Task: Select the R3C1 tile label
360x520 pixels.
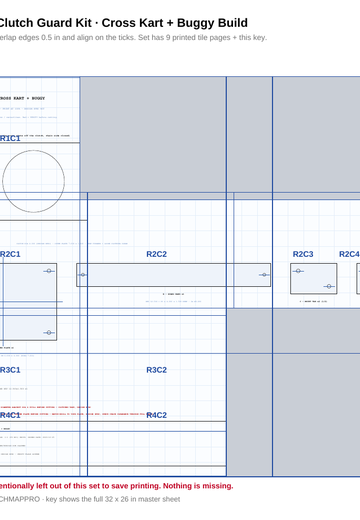Action: (10, 370)
